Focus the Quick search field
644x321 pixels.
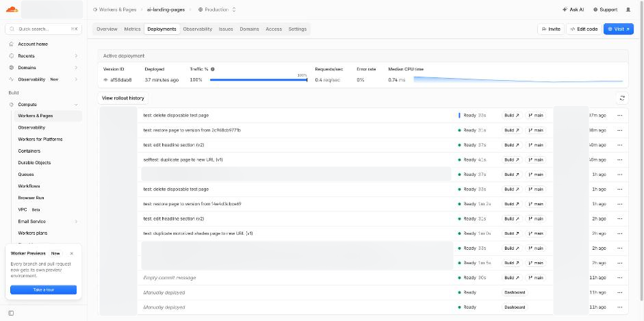[44, 29]
